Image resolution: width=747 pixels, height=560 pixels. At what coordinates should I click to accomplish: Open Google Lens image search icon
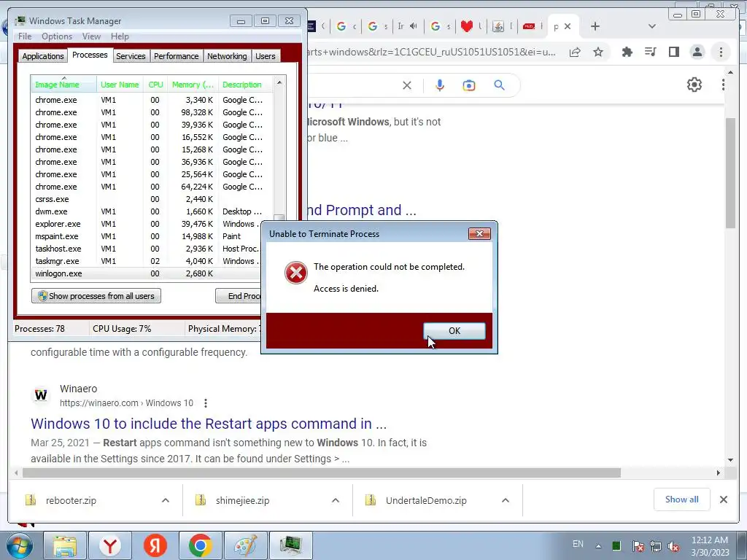click(469, 85)
